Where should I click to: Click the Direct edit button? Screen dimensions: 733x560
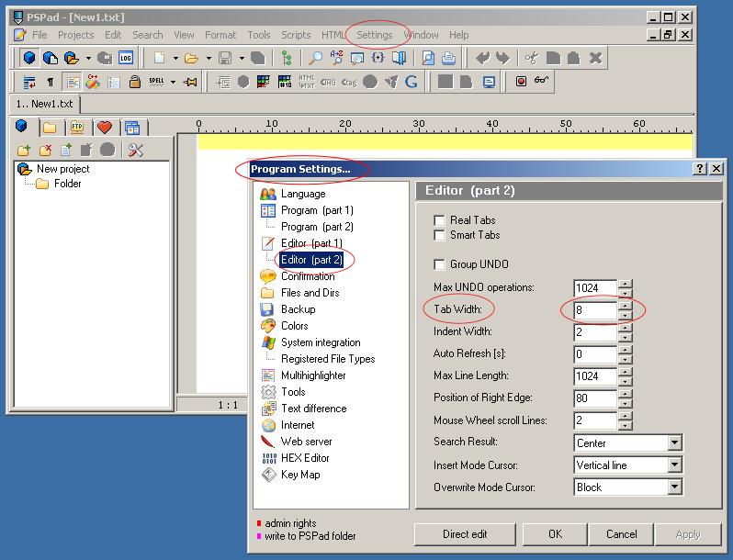(x=465, y=534)
